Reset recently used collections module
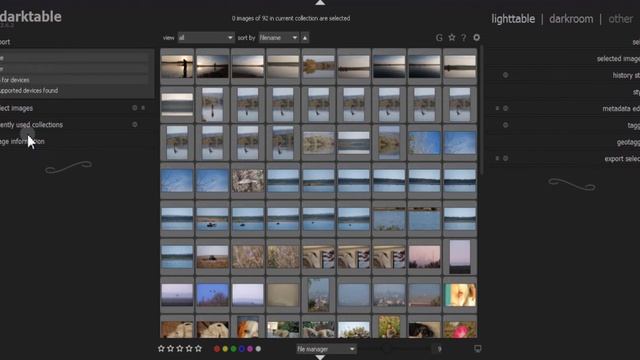Image resolution: width=640 pixels, height=360 pixels. coord(134,124)
